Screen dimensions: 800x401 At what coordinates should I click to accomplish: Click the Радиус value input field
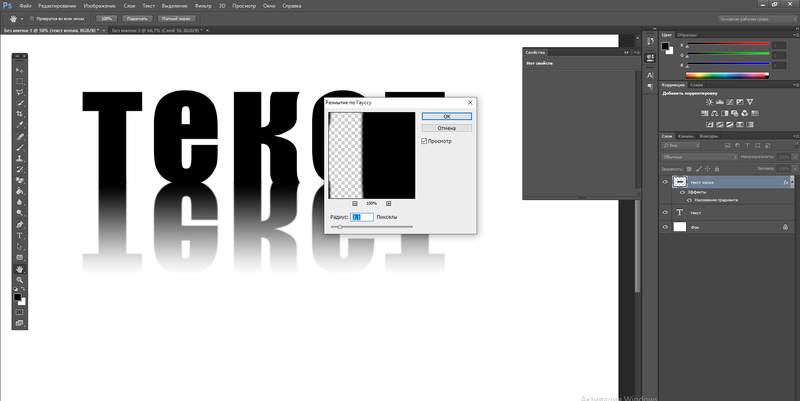361,216
